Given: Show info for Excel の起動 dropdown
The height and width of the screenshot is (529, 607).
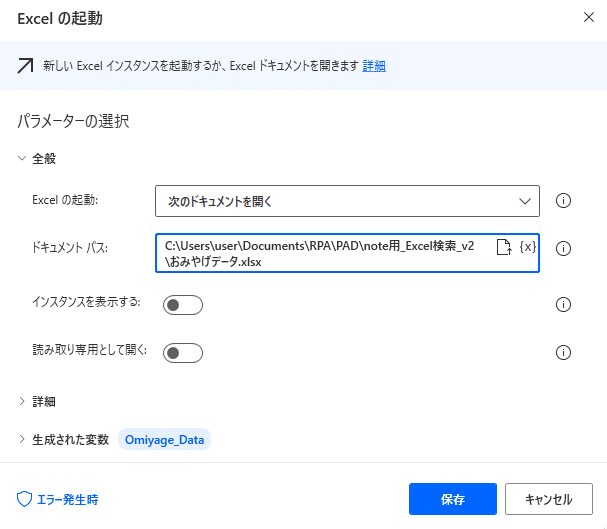Looking at the screenshot, I should [563, 200].
